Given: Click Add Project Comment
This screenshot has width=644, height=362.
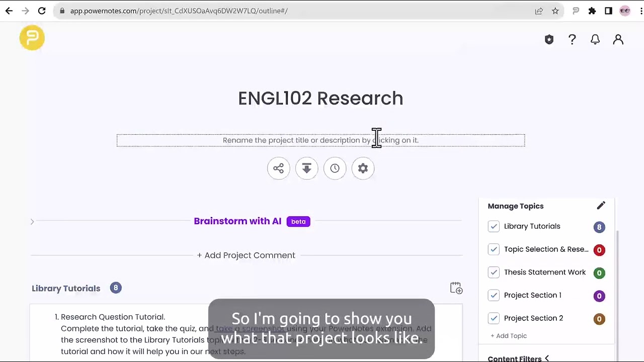Looking at the screenshot, I should (246, 255).
